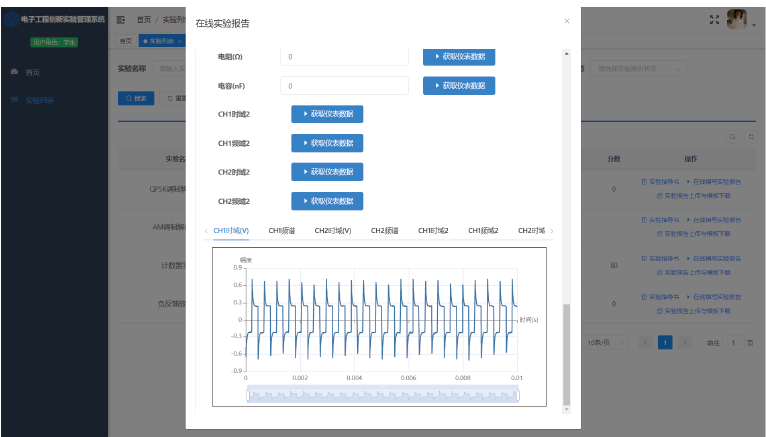The image size is (766, 437).
Task: Fetch instrument data for CH2频域2
Action: point(327,201)
